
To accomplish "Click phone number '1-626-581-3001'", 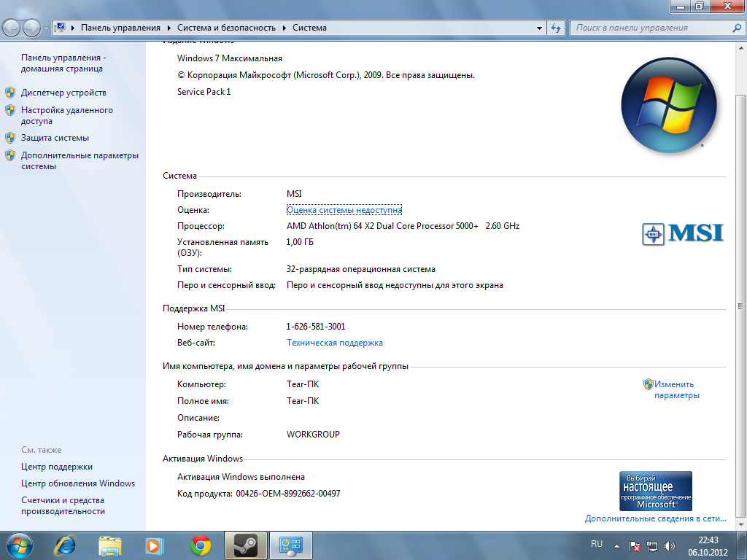I will [x=315, y=326].
